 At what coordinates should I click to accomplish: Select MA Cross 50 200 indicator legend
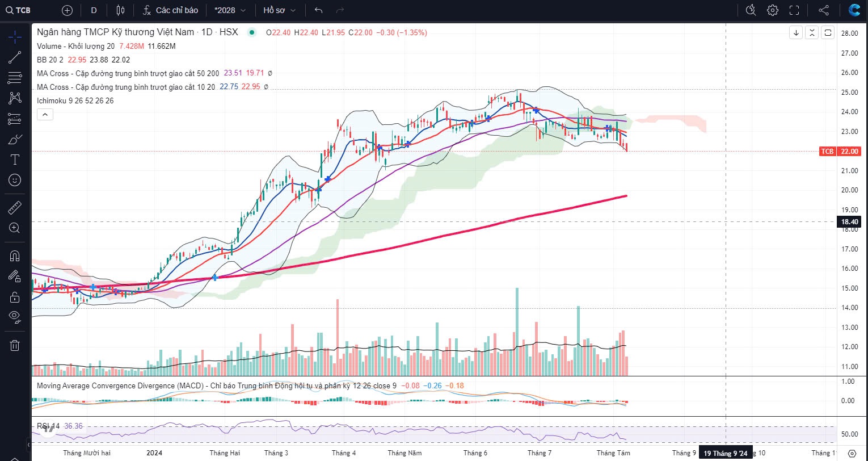128,73
